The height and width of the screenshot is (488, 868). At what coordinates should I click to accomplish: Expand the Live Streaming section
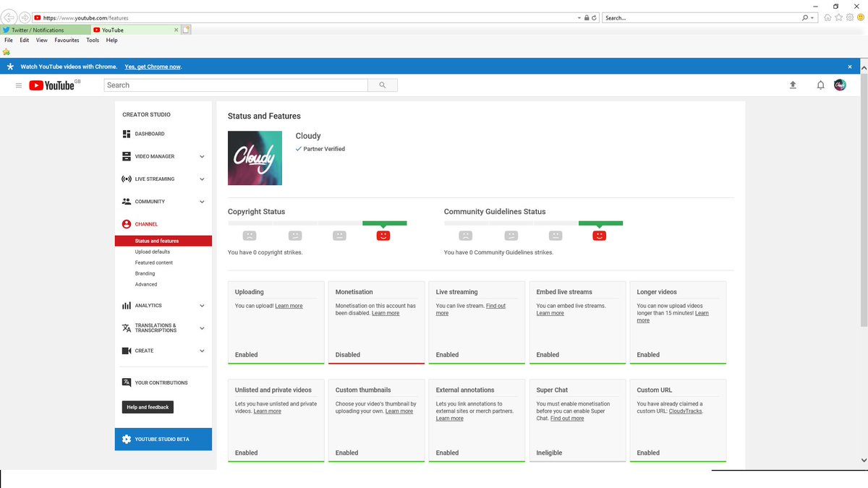pos(202,179)
